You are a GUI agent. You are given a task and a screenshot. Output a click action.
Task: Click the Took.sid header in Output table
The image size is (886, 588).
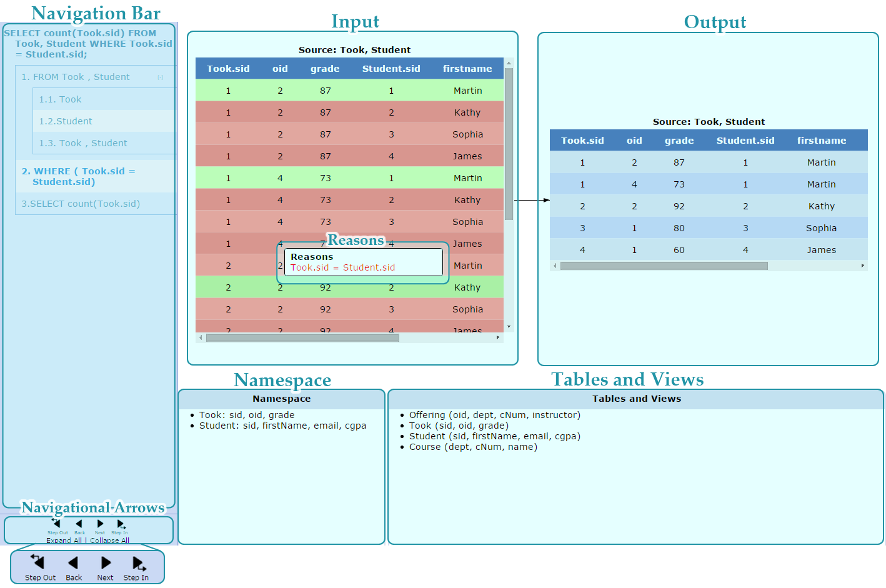(582, 141)
